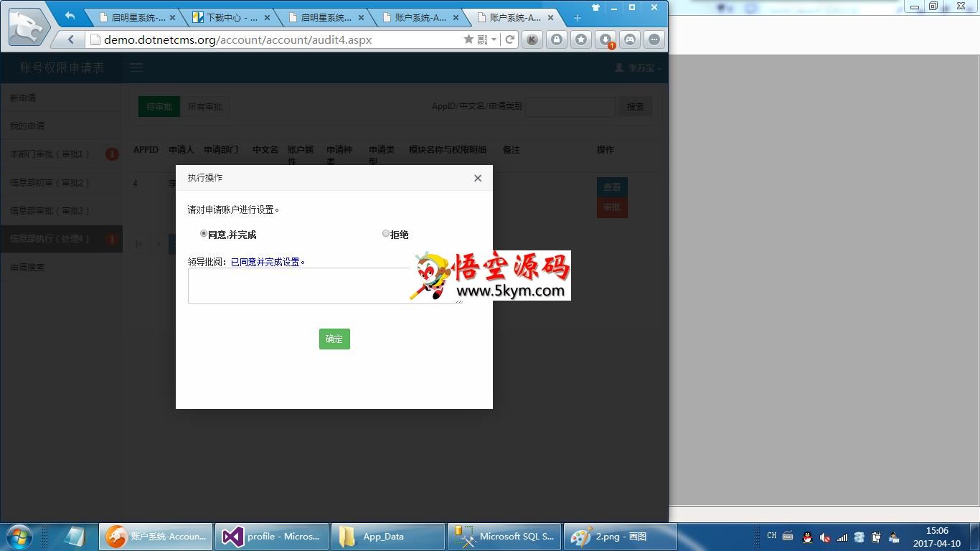Click the muted volume tray icon

(825, 537)
